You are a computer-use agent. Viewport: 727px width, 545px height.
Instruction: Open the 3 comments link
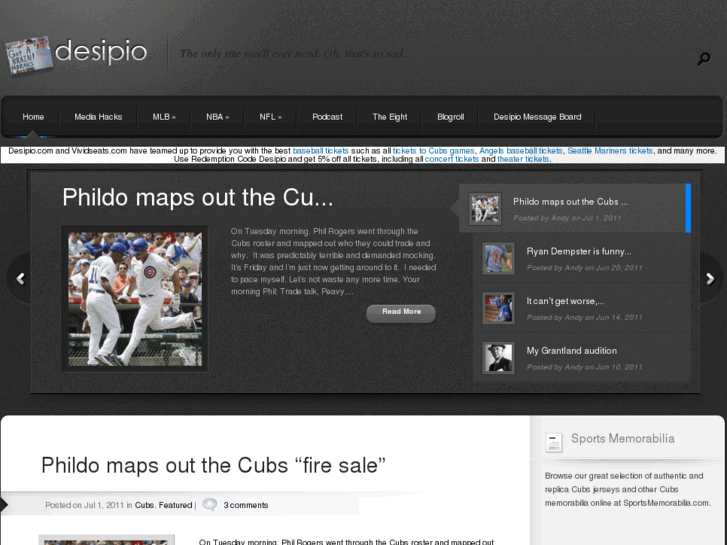pos(246,505)
